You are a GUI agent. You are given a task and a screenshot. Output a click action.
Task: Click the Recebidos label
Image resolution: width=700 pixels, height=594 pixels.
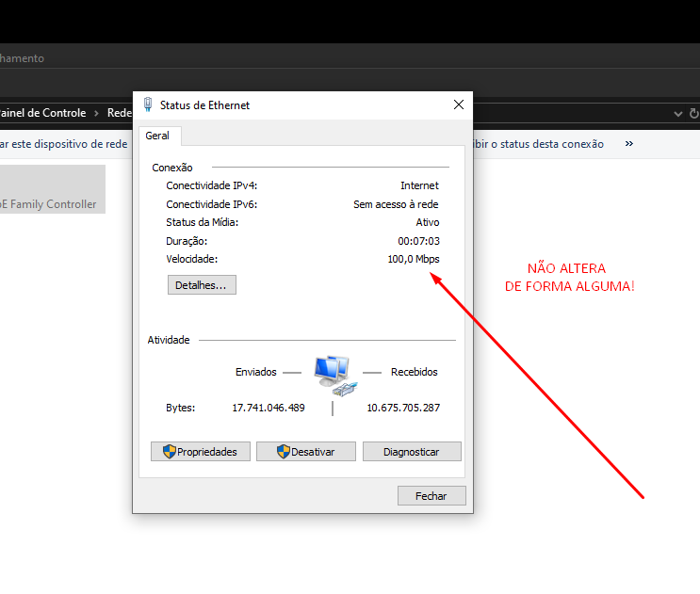pos(415,372)
